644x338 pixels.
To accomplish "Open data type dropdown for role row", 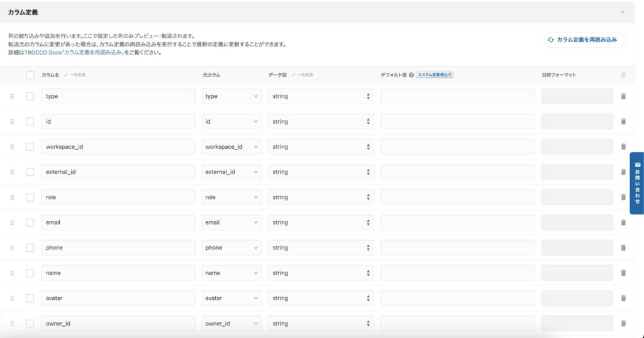I will pos(321,197).
